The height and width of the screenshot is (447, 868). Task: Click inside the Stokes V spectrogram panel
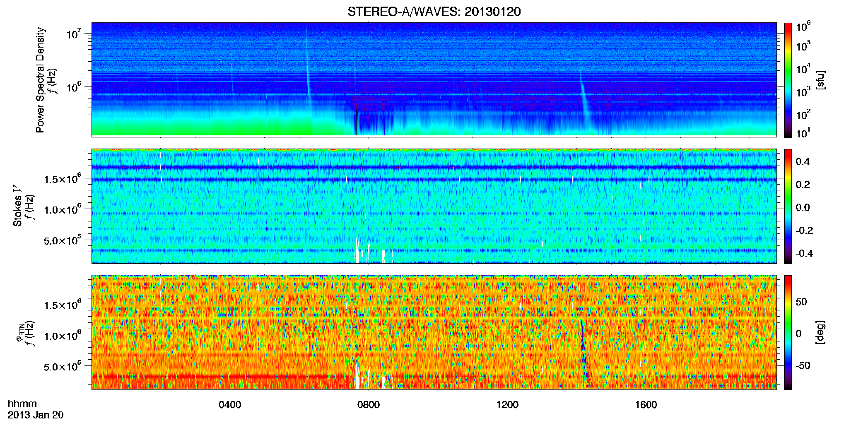[434, 206]
